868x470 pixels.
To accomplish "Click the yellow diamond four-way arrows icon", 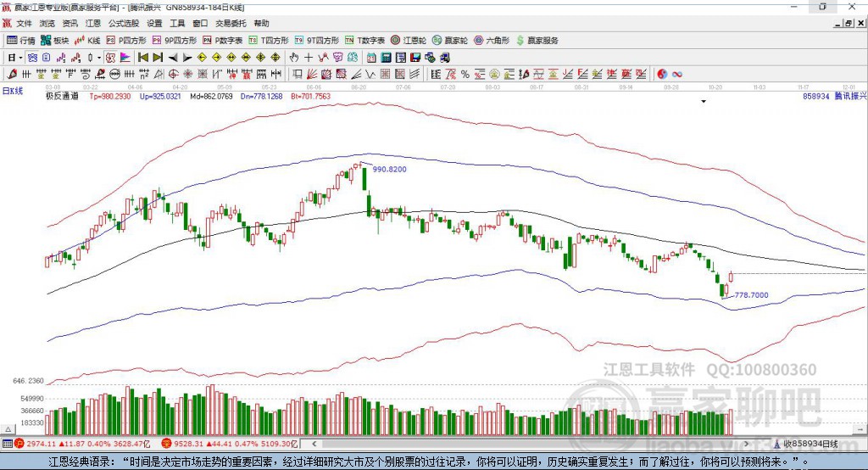I will point(261,58).
